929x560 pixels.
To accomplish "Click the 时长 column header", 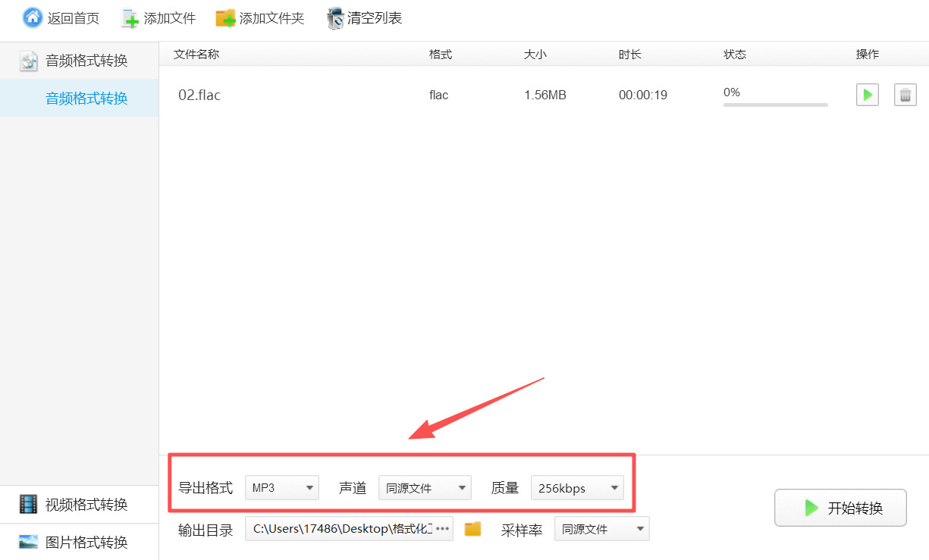I will tap(630, 54).
